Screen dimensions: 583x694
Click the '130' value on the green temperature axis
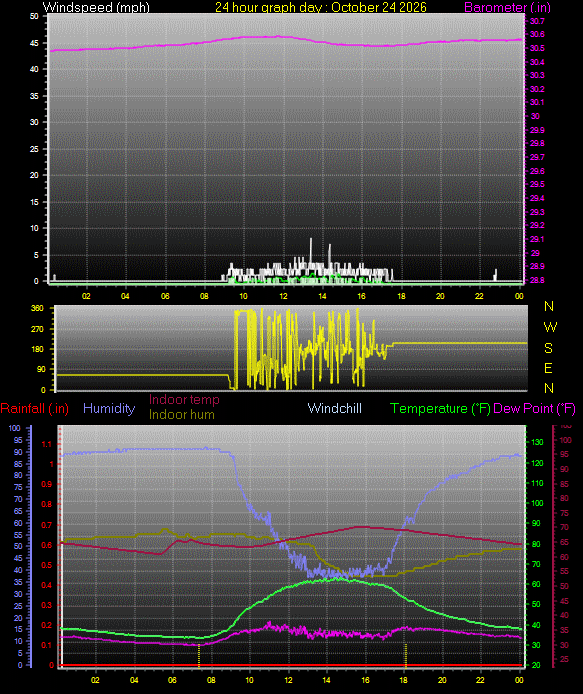537,442
